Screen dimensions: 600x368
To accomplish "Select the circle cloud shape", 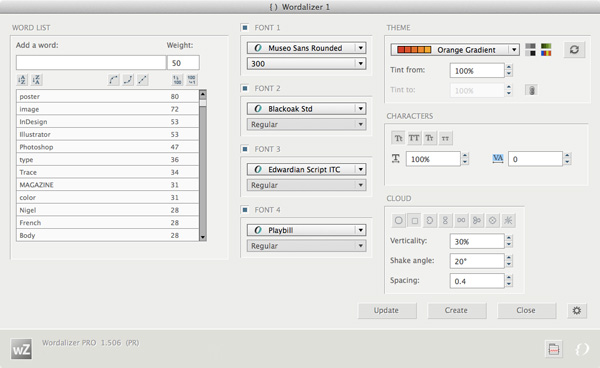I will tap(398, 220).
